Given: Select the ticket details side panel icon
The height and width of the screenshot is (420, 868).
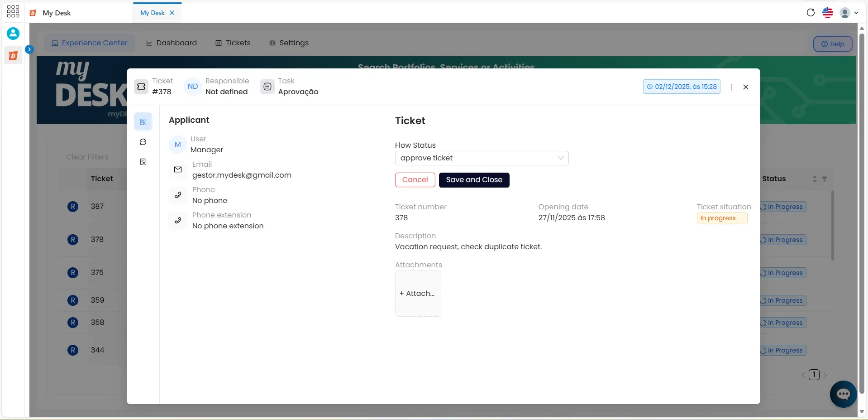Looking at the screenshot, I should 143,121.
